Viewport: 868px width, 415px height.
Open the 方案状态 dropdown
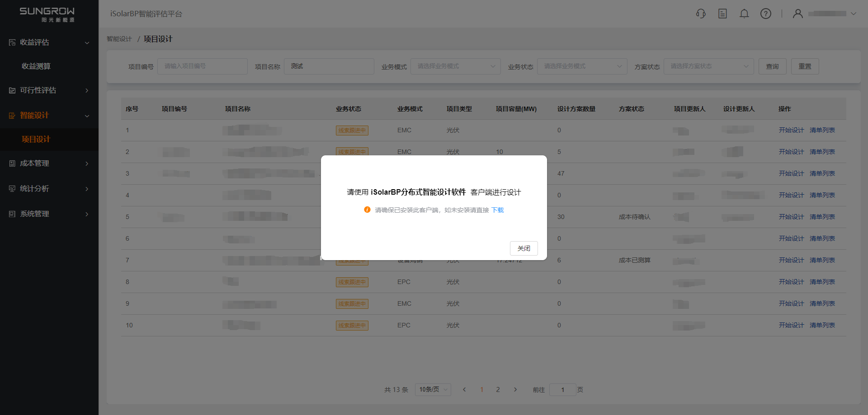click(x=709, y=66)
